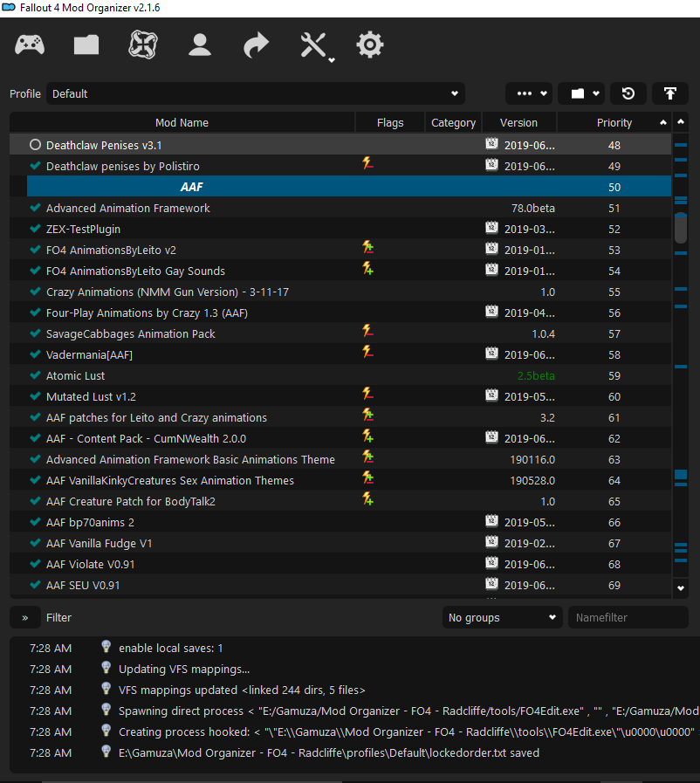The image size is (700, 783).
Task: Sort by the Flags column header
Action: tap(390, 123)
